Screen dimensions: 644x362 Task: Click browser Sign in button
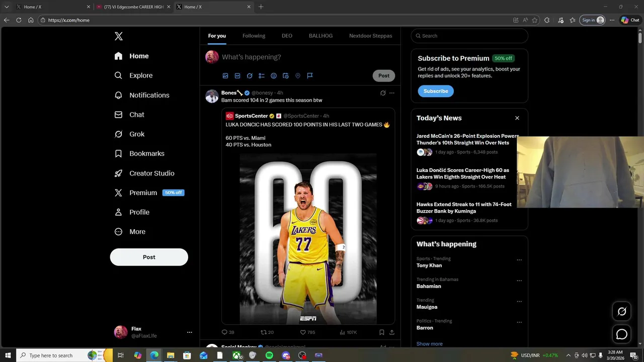593,20
